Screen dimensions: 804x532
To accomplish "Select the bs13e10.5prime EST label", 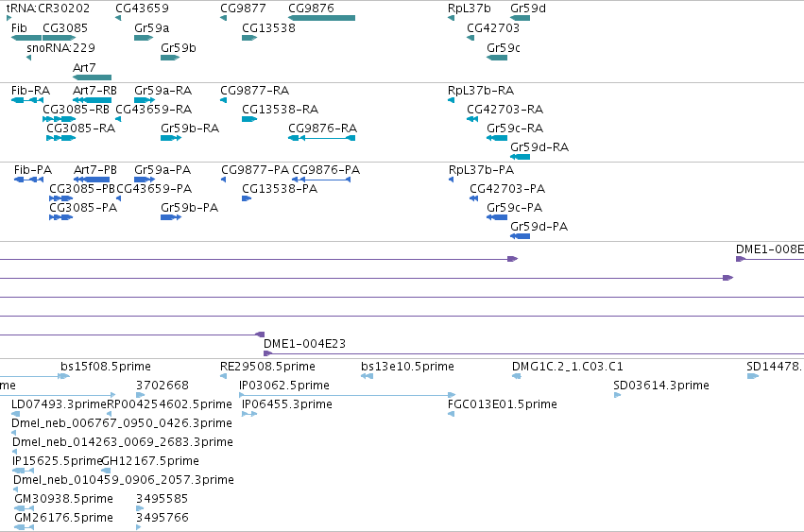I will point(407,367).
